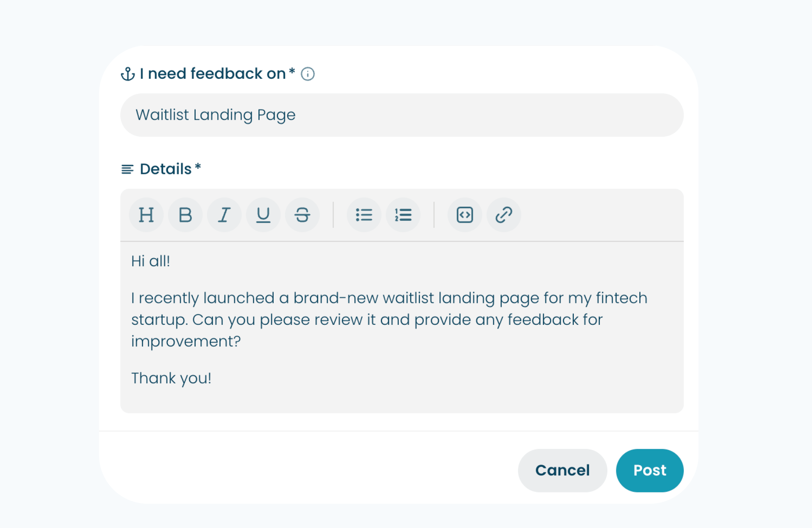
Task: Click the Details paragraph icon
Action: click(127, 169)
